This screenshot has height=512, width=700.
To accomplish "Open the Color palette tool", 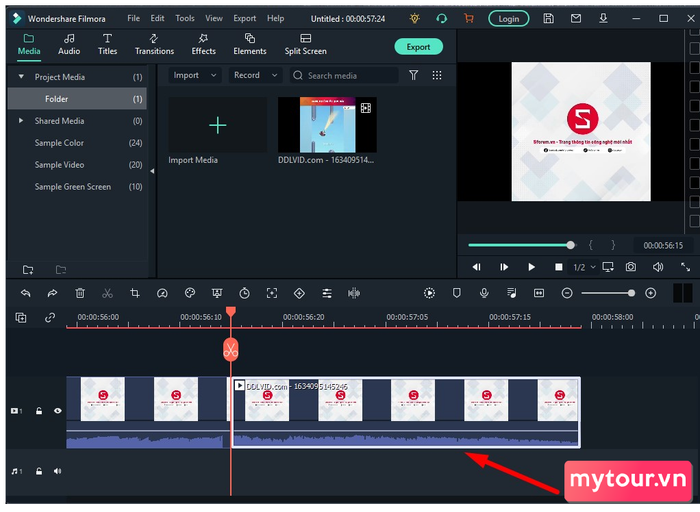I will coord(190,293).
